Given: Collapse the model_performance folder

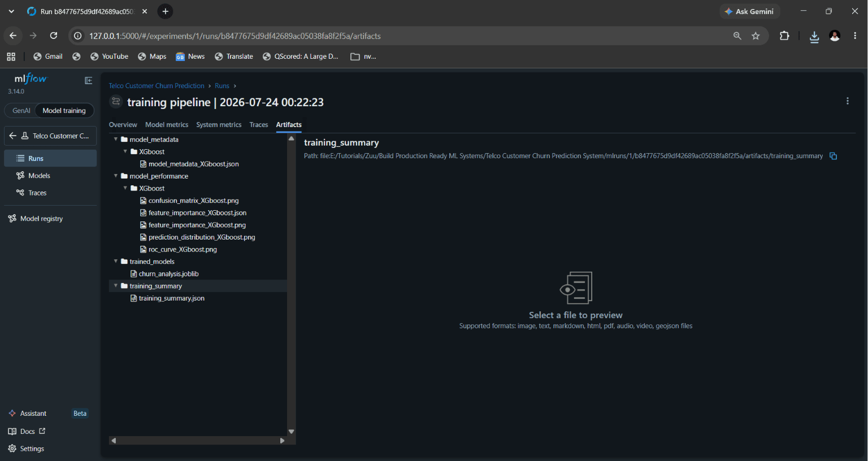Looking at the screenshot, I should 116,176.
